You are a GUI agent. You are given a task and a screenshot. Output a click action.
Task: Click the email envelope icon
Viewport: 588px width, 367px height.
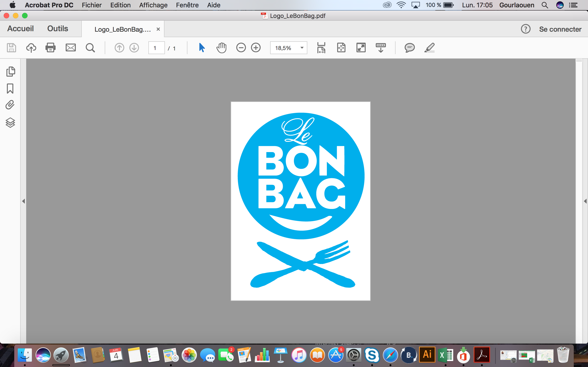(71, 47)
